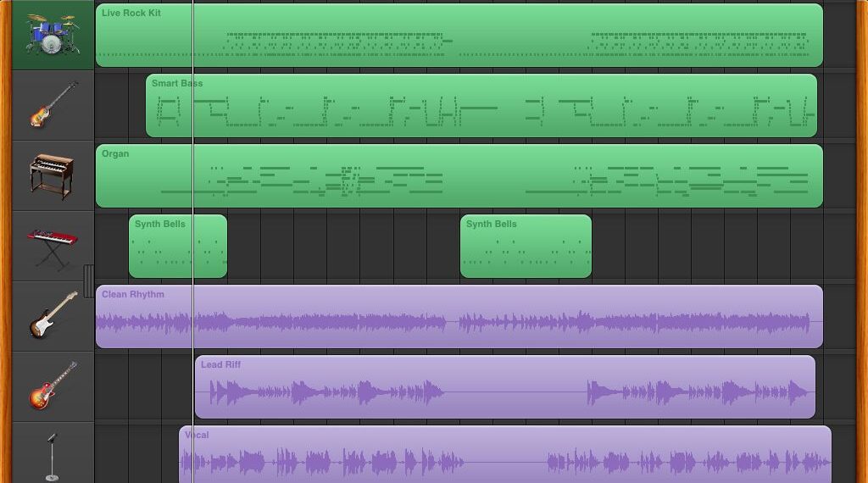This screenshot has height=483, width=868.
Task: Click the 'Live Rock Kit' region label
Action: point(131,13)
